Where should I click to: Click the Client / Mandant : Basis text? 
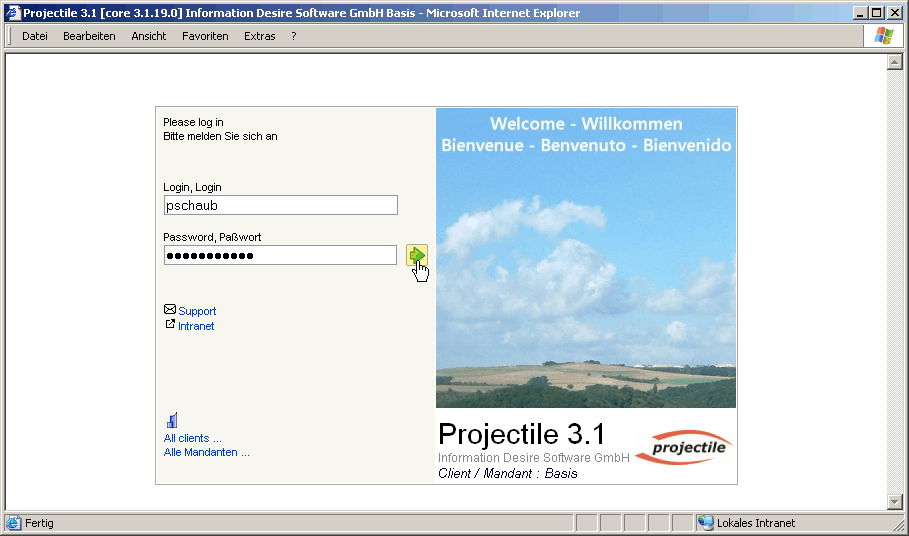(x=508, y=473)
